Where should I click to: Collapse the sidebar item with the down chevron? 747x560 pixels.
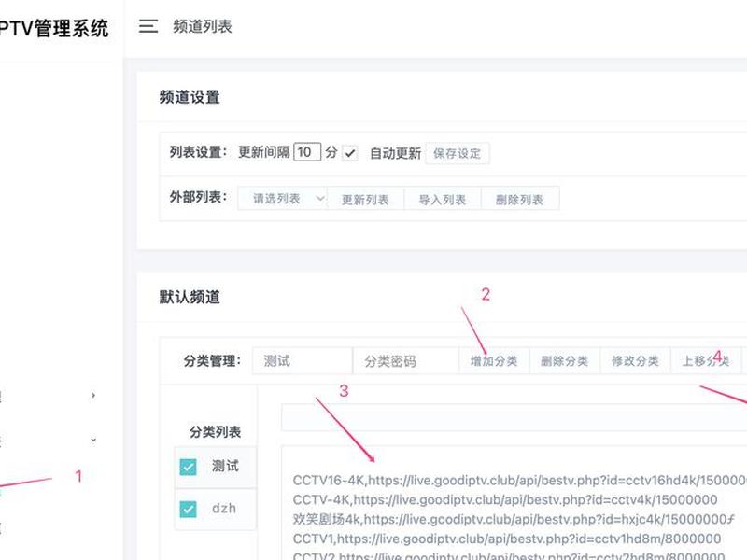pyautogui.click(x=93, y=440)
